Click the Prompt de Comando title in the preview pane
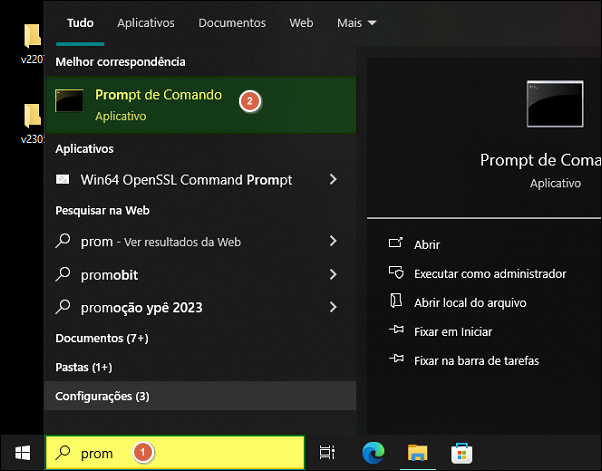 [541, 160]
